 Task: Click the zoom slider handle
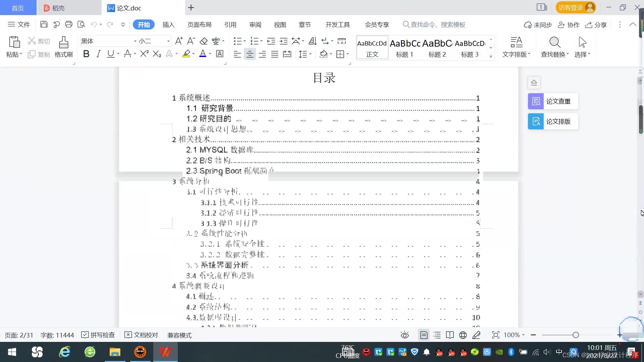pyautogui.click(x=576, y=335)
